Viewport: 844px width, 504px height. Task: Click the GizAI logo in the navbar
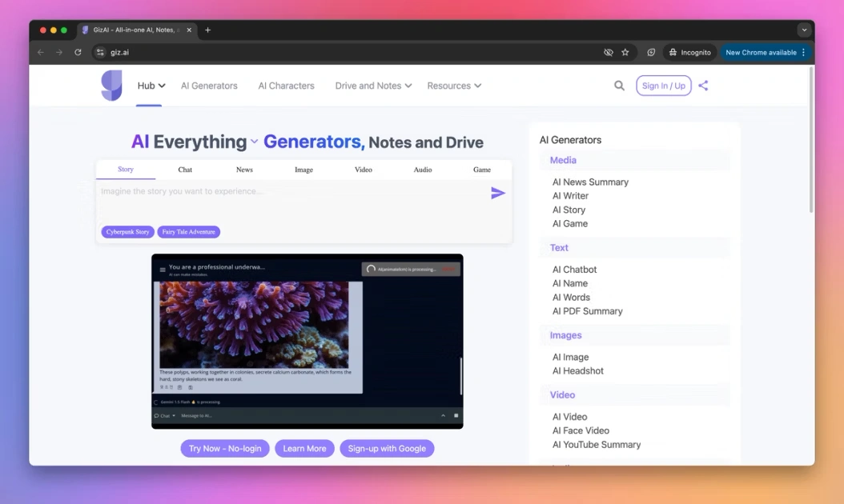point(111,85)
